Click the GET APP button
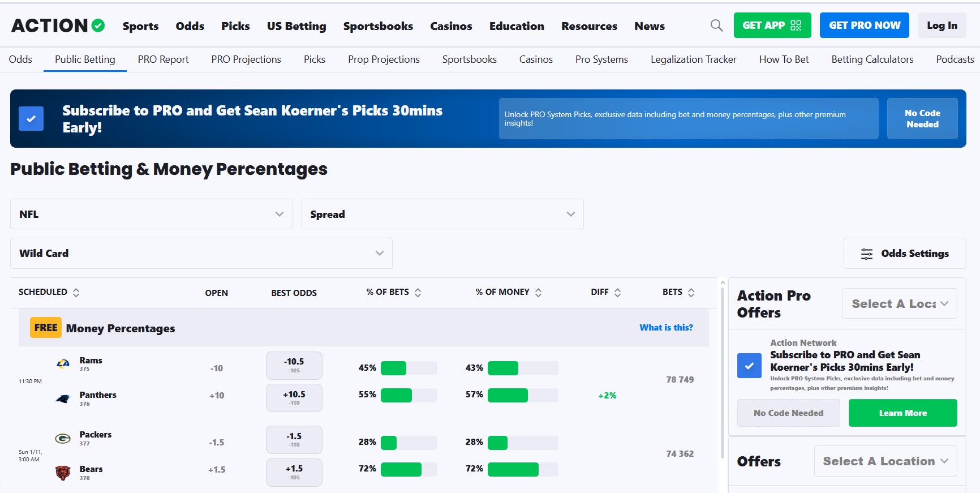 (x=772, y=25)
